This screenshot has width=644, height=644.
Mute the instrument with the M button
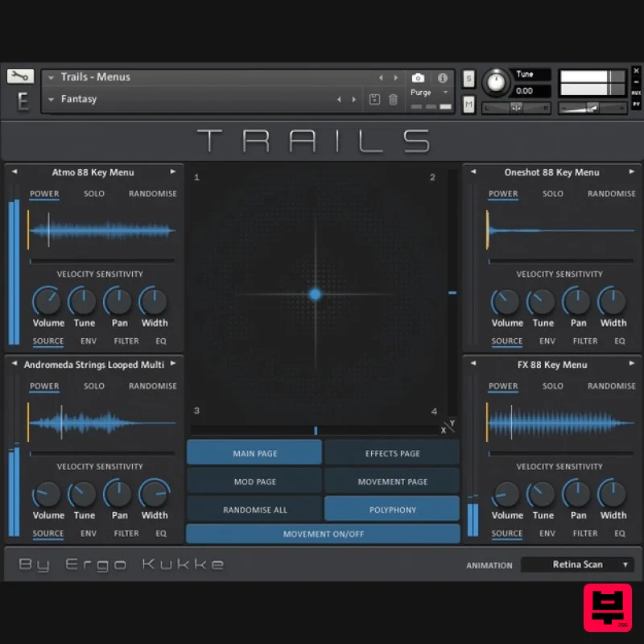[469, 104]
